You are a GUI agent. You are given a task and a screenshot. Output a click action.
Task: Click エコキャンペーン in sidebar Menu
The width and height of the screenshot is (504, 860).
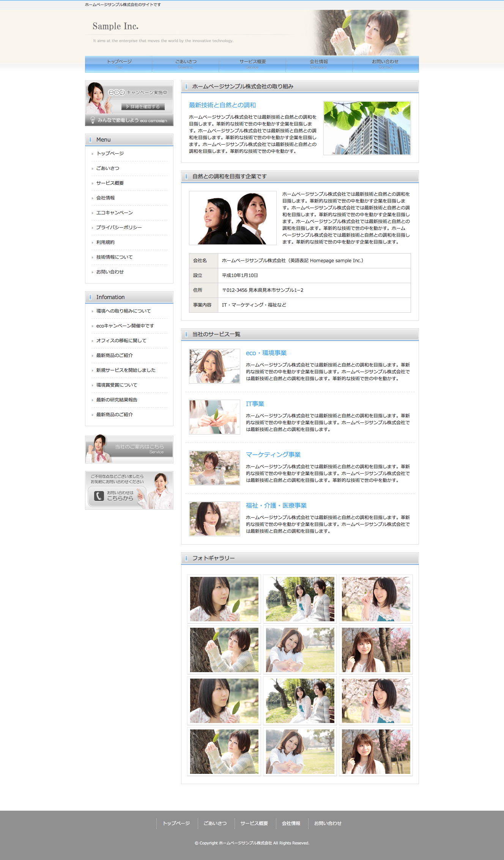(114, 213)
